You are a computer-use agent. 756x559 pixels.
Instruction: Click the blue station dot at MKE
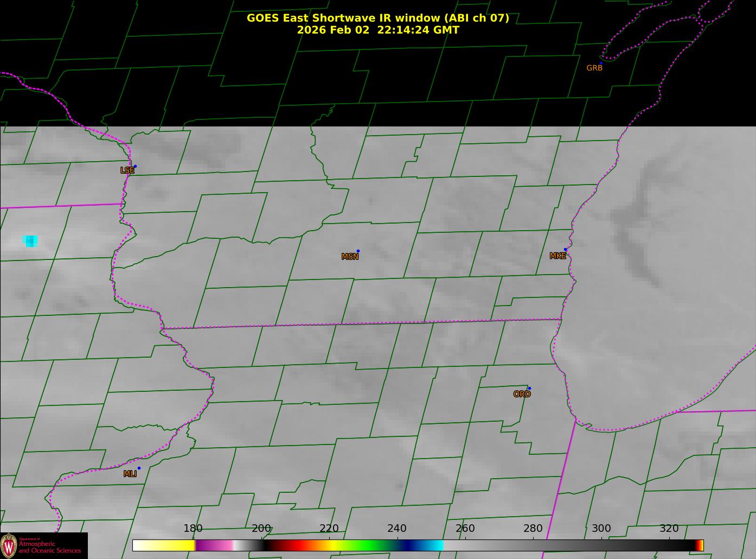[565, 250]
